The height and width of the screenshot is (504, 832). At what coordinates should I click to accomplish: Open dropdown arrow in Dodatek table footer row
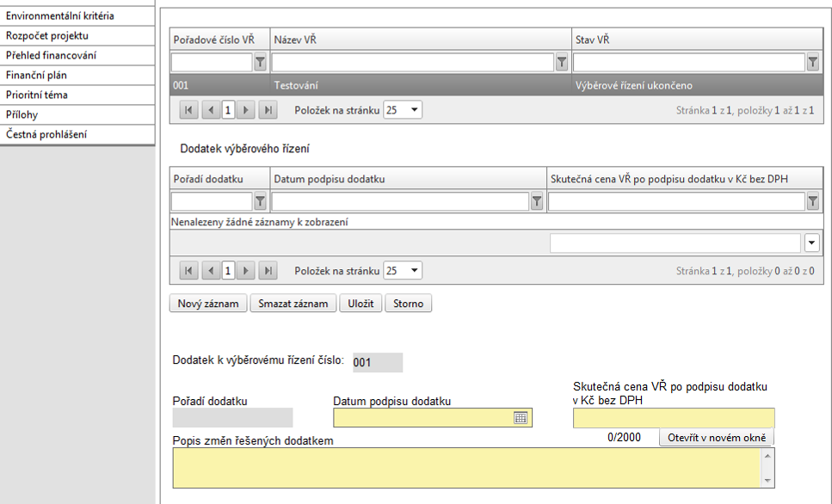pos(812,243)
